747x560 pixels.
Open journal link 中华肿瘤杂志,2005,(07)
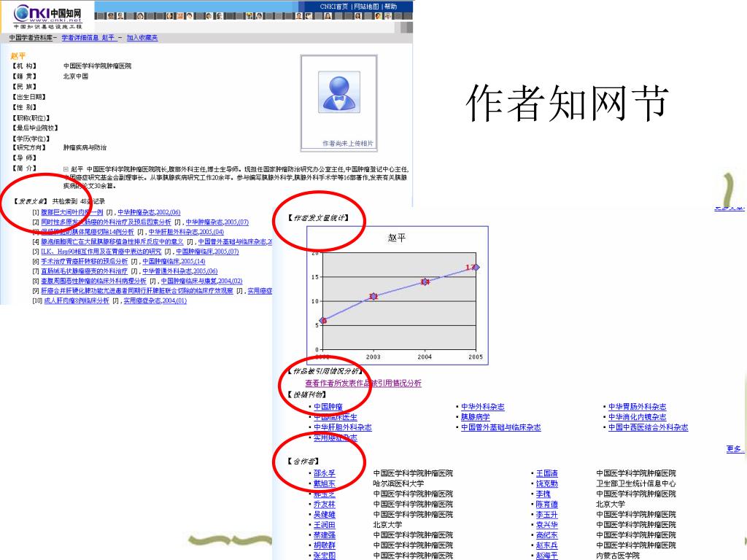(x=217, y=222)
